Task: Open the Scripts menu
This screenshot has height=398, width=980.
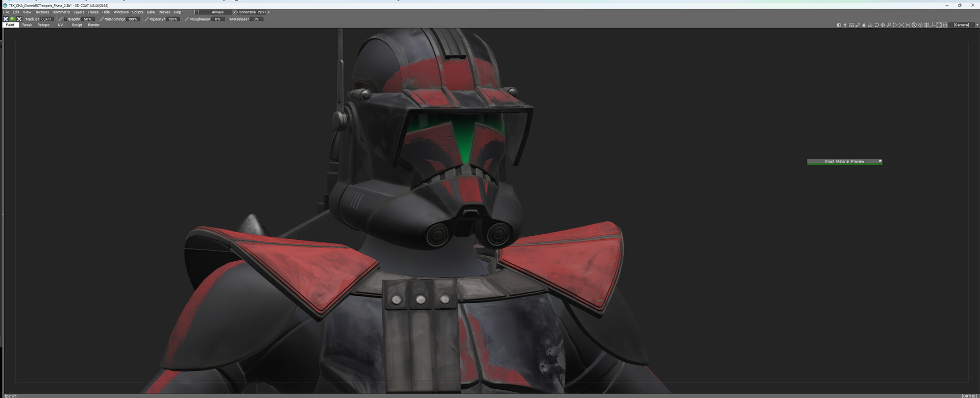Action: point(138,12)
